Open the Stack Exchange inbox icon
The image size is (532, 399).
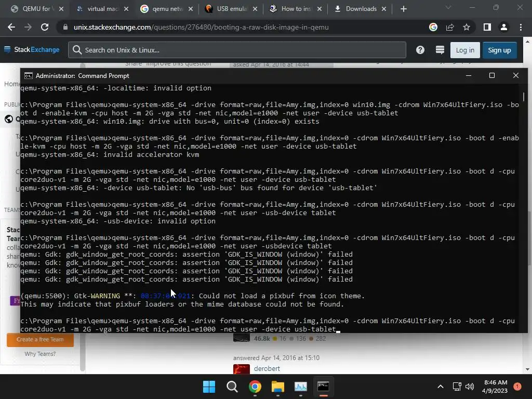(440, 50)
